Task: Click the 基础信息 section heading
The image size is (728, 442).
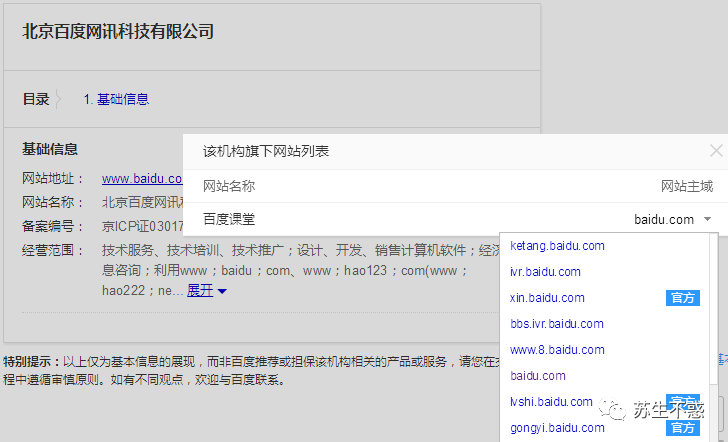Action: tap(50, 149)
